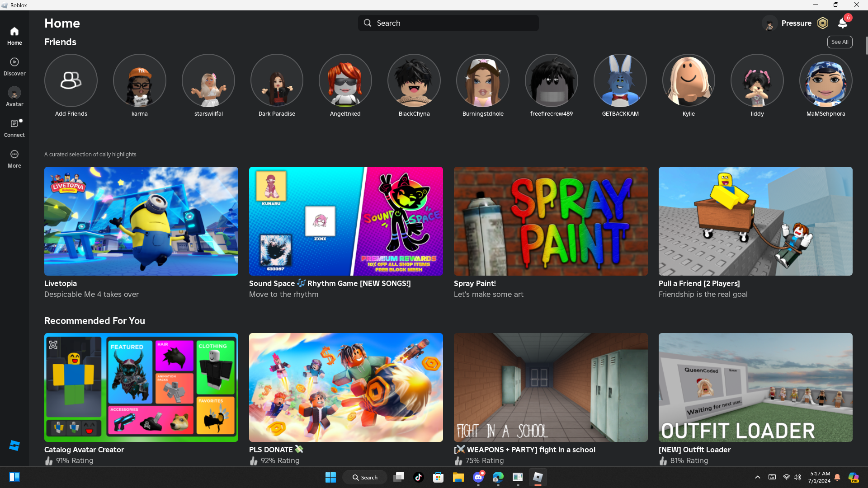The height and width of the screenshot is (488, 868).
Task: Open the Connect sidebar item
Action: tap(14, 128)
